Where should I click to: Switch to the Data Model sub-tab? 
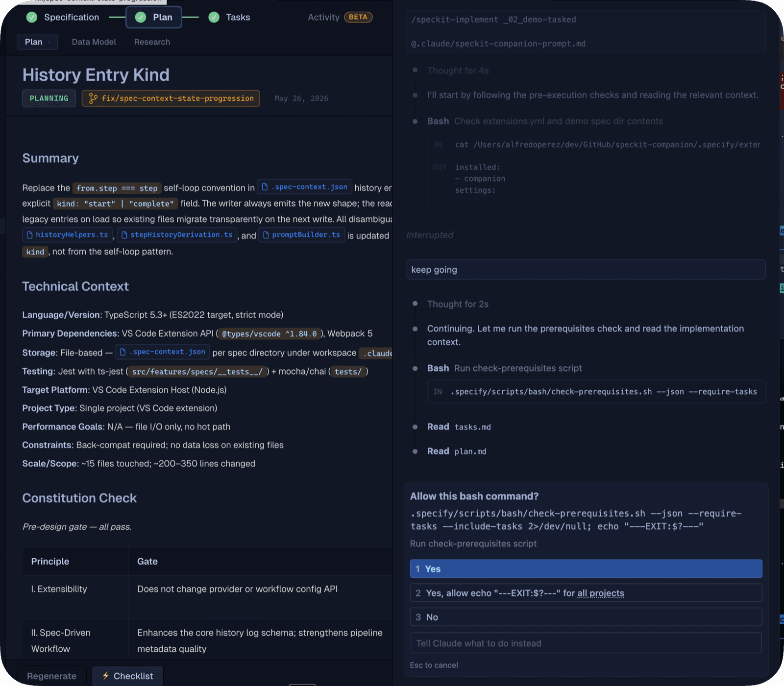94,42
